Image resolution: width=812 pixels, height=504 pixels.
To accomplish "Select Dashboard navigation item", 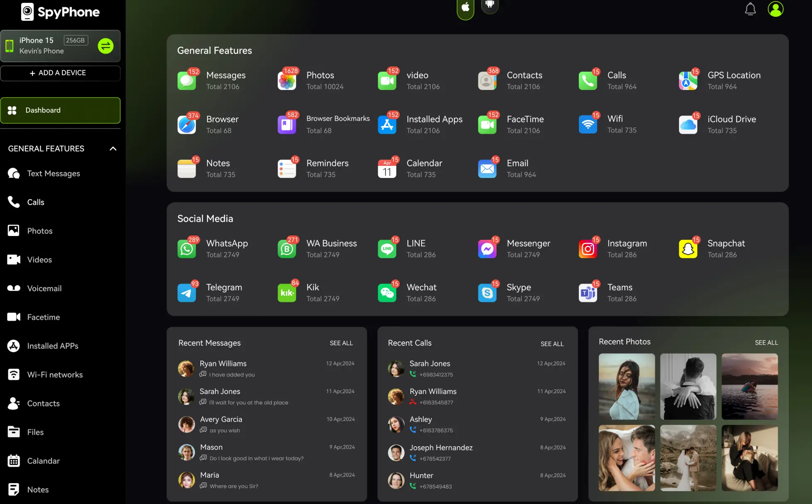I will (61, 110).
